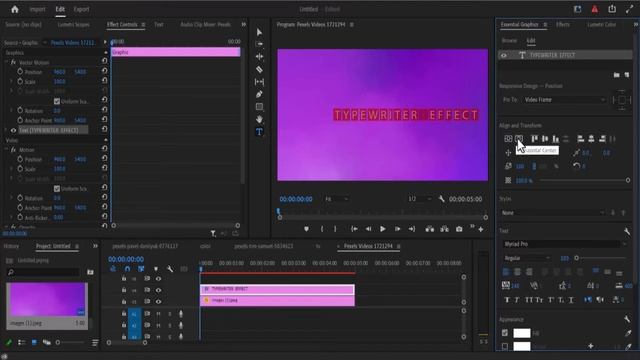Click the Play button in Program Monitor
This screenshot has width=640, height=360.
click(382, 229)
